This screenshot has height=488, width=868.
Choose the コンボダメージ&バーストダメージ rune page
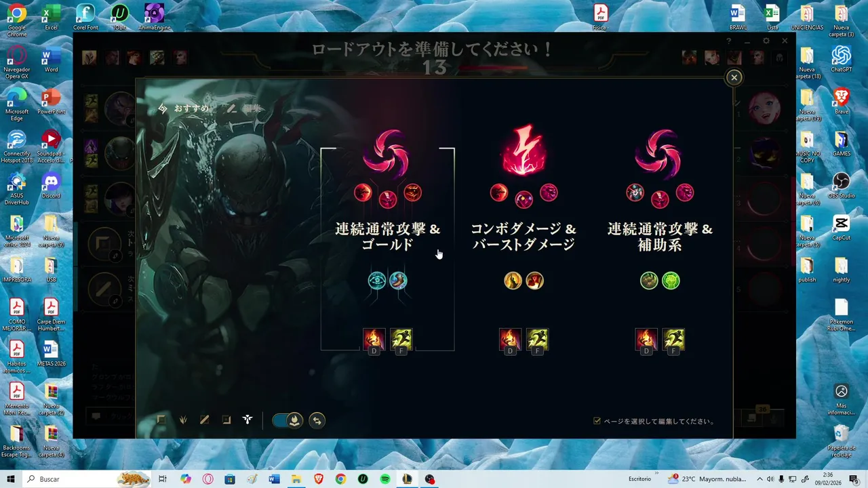(524, 237)
